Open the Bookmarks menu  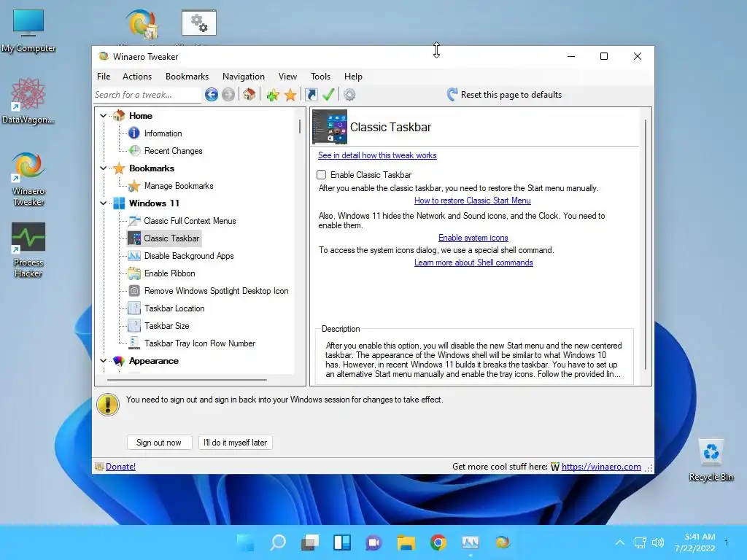coord(187,76)
